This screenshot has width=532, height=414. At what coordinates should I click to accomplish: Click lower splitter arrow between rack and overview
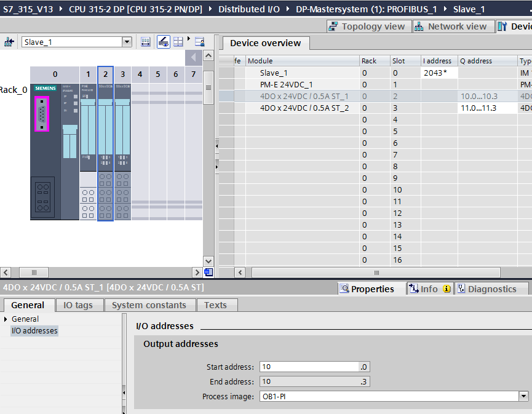(x=217, y=167)
